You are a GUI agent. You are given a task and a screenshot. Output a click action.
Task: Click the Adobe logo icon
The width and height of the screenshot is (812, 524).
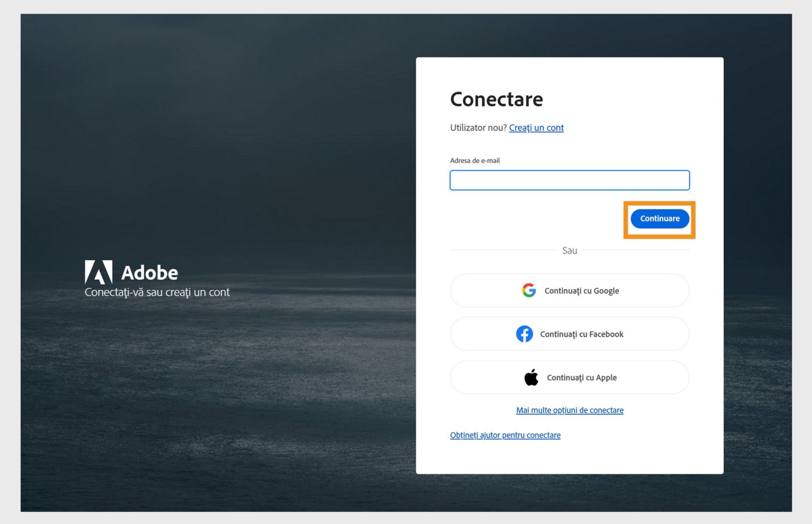point(99,272)
